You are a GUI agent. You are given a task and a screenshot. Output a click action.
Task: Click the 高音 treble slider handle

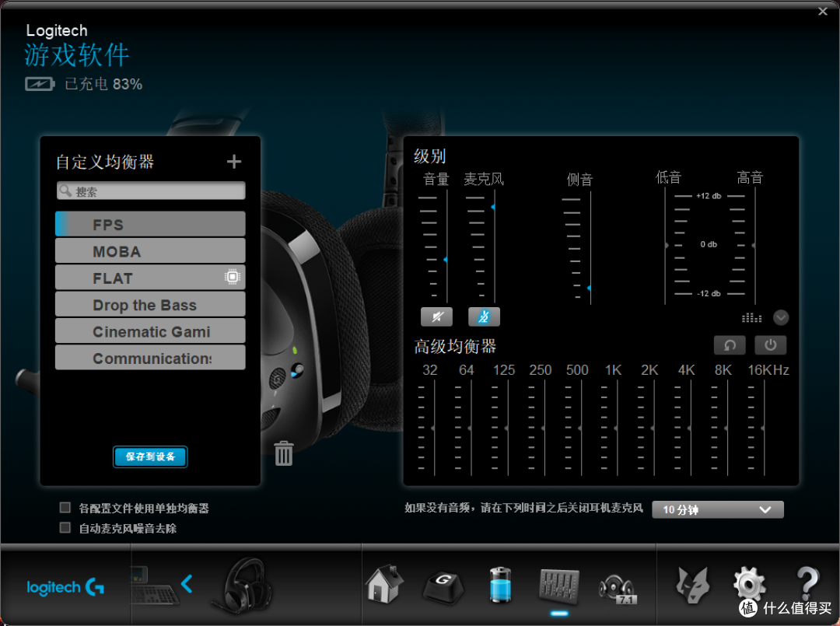[754, 245]
